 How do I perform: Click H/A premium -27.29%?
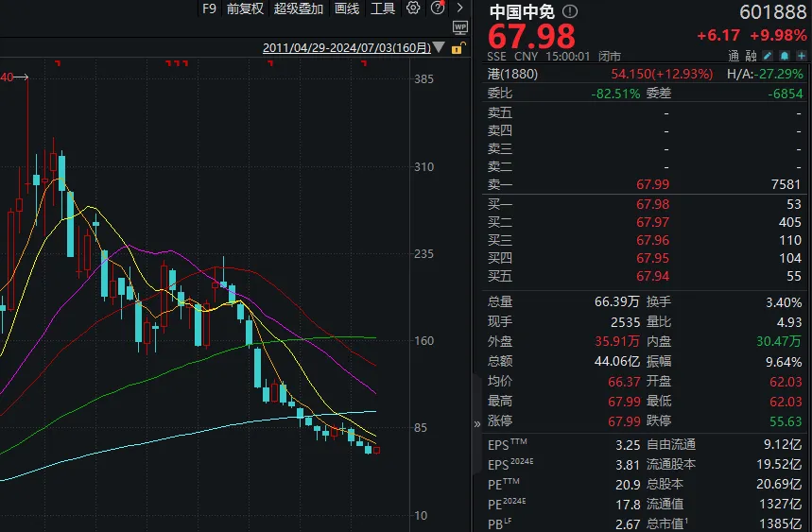(779, 74)
